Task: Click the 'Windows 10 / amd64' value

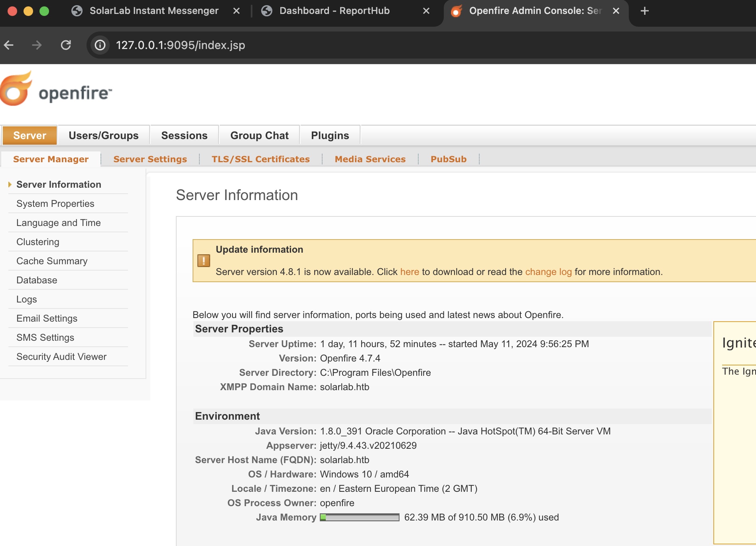Action: tap(364, 474)
